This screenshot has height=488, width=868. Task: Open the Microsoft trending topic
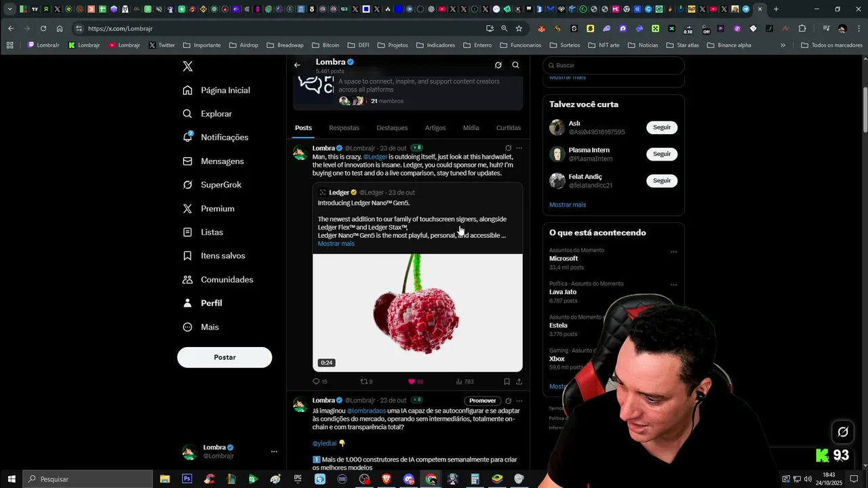pyautogui.click(x=564, y=258)
